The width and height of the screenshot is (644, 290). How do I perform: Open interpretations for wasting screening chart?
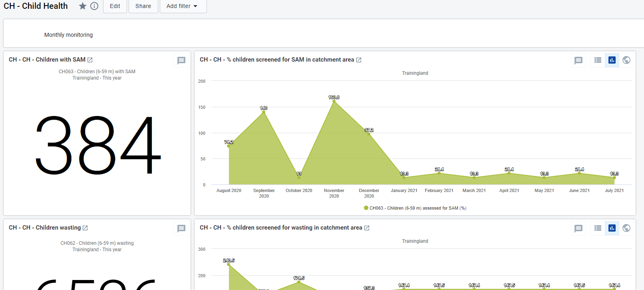pos(578,228)
